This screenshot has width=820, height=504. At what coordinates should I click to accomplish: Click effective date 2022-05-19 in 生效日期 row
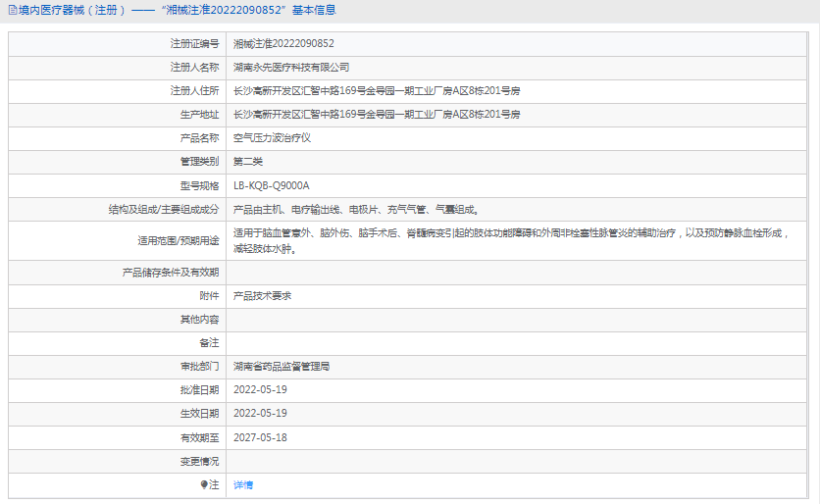click(x=260, y=414)
